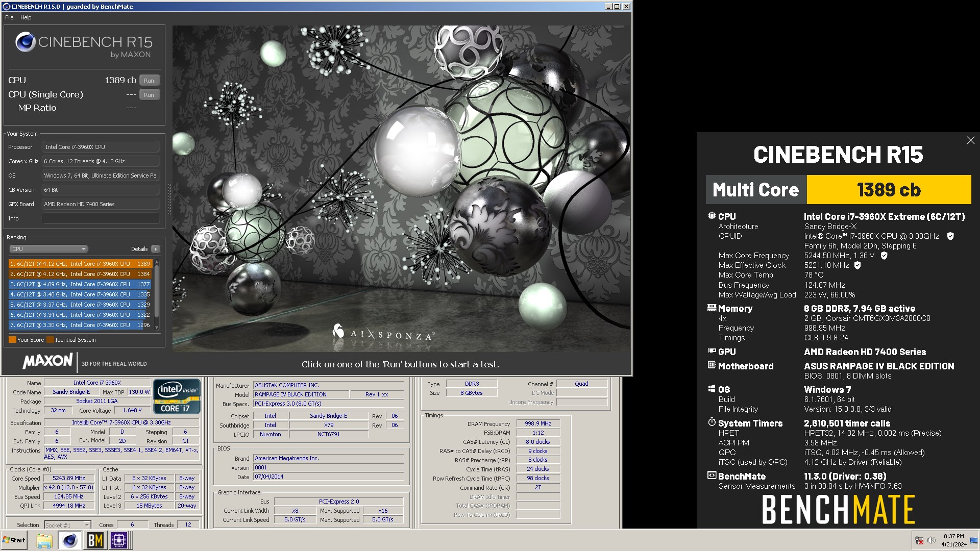This screenshot has width=980, height=551.
Task: Click the CPU-Z taskbar icon
Action: click(119, 541)
